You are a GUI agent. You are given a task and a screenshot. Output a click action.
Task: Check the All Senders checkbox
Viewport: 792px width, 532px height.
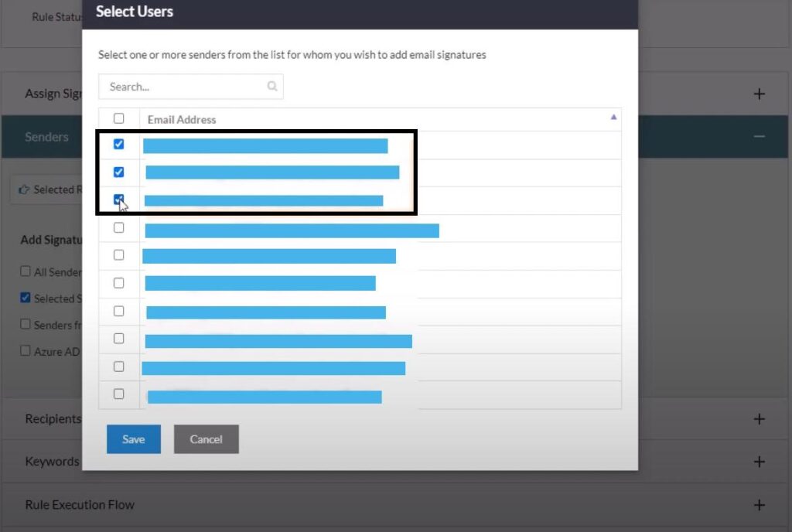pyautogui.click(x=25, y=271)
